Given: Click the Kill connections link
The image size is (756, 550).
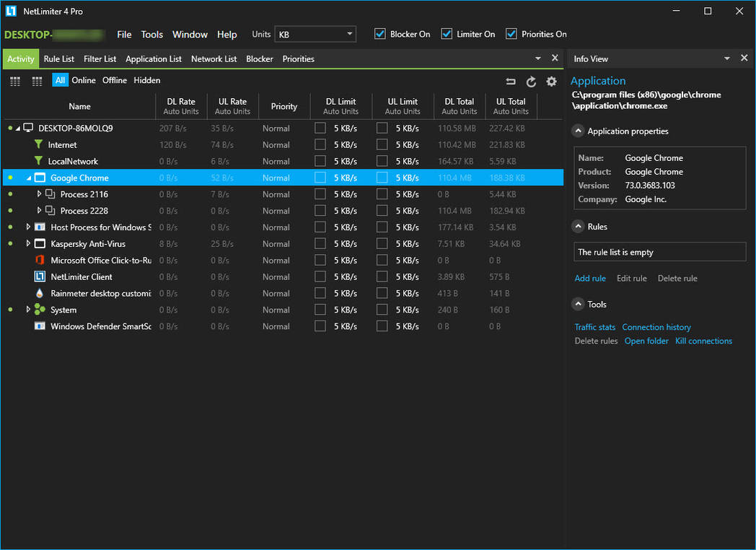Looking at the screenshot, I should point(703,341).
